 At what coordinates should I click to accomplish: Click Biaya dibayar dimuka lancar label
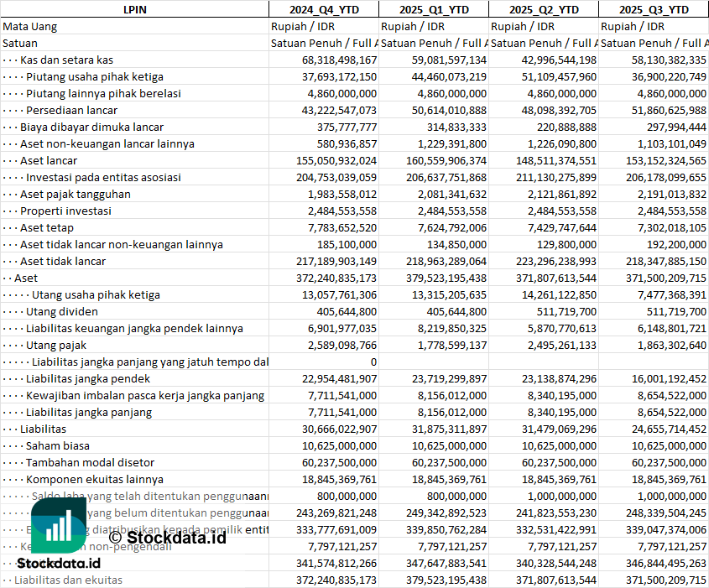pos(91,127)
